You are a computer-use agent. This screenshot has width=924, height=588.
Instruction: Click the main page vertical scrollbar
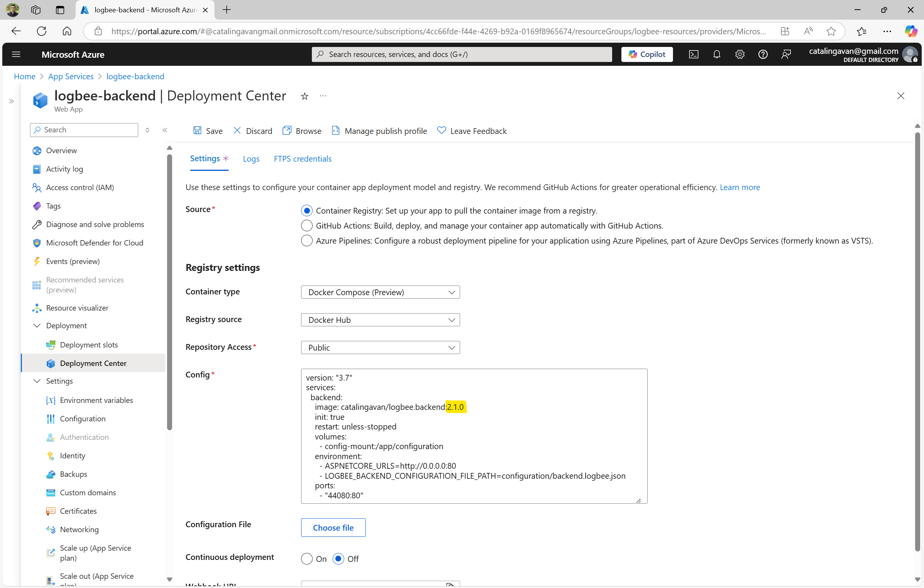pos(917,339)
